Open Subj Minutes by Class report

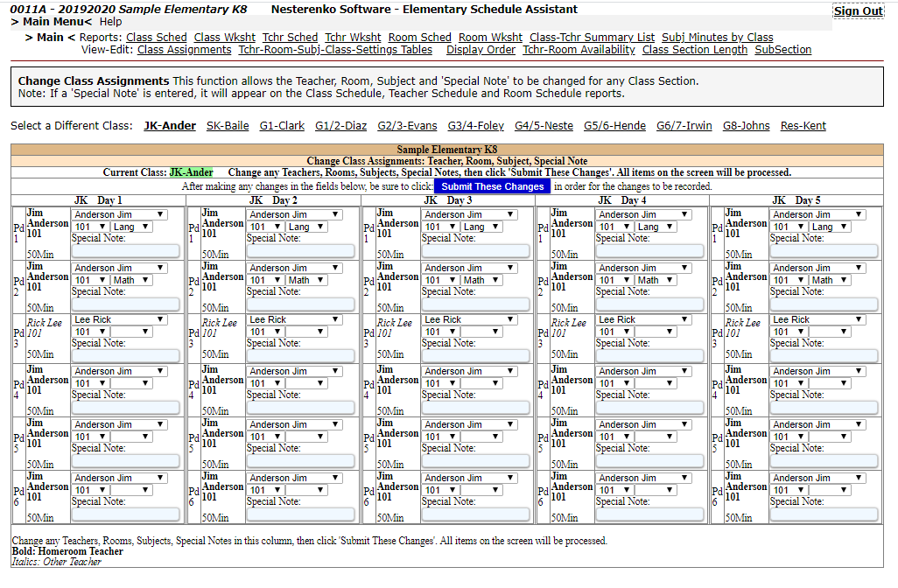click(x=717, y=38)
